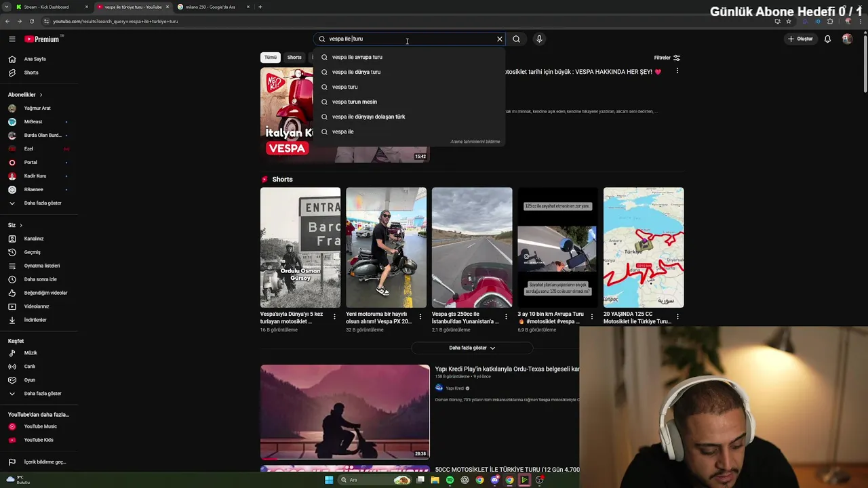
Task: Open the Oluştur create button
Action: (800, 39)
